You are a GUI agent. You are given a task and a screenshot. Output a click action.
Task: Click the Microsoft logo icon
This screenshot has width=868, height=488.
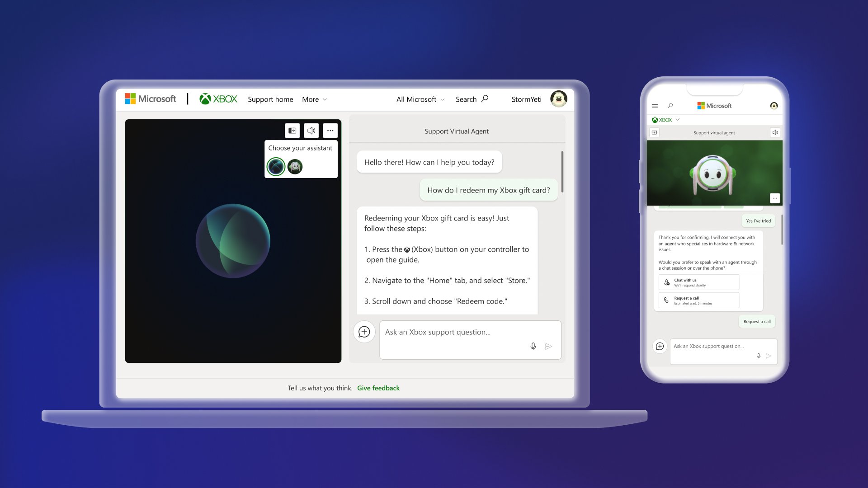point(129,99)
